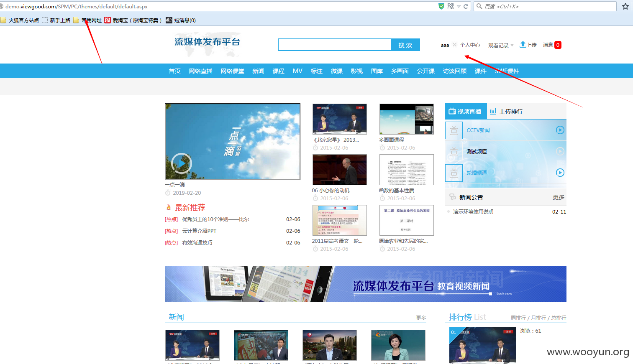Open 云计算介绍PPT article
Viewport: 633px width, 364px height.
click(x=199, y=231)
